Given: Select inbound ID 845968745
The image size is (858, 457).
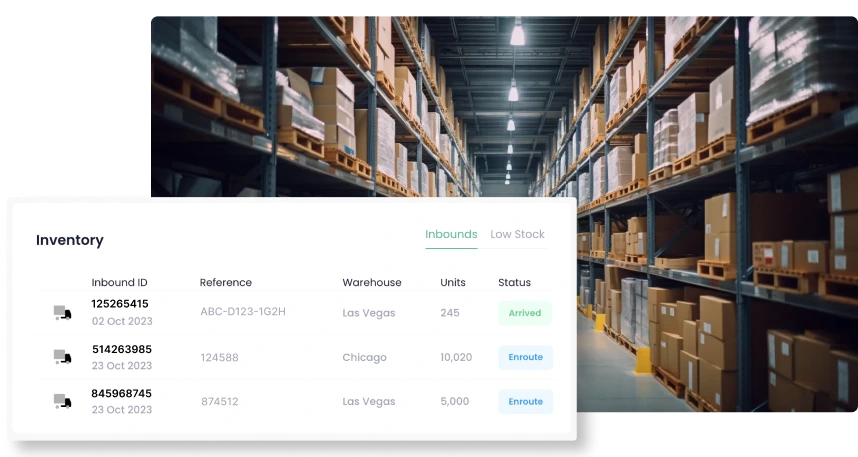Looking at the screenshot, I should (x=121, y=393).
